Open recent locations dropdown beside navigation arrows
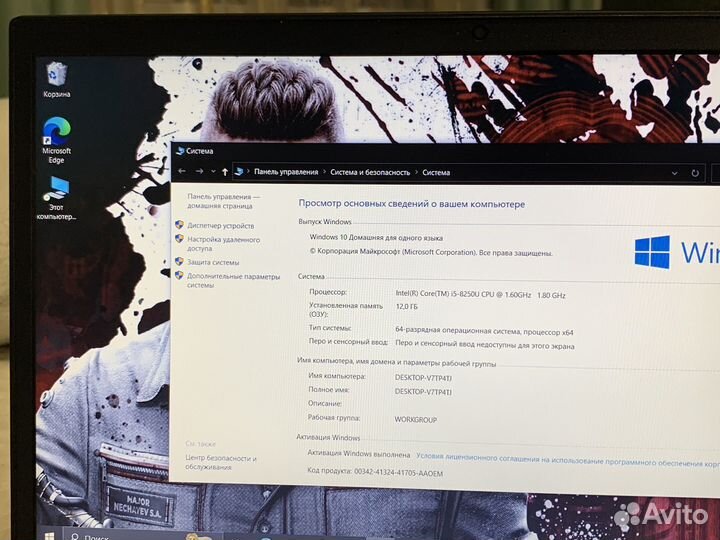The width and height of the screenshot is (720, 540). pyautogui.click(x=213, y=172)
